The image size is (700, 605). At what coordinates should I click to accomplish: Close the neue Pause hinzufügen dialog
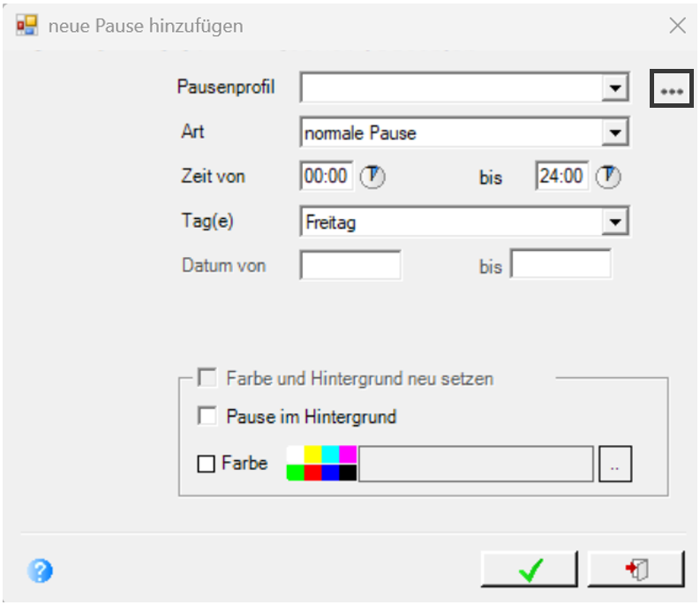click(x=678, y=26)
